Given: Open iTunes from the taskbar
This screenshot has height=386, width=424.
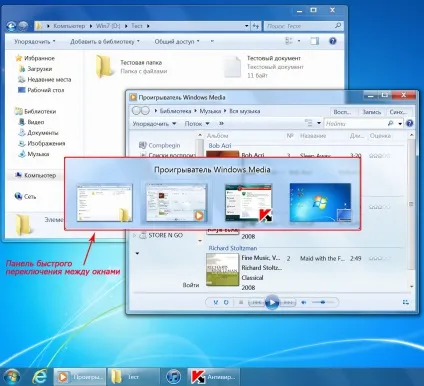Looking at the screenshot, I should point(173,377).
